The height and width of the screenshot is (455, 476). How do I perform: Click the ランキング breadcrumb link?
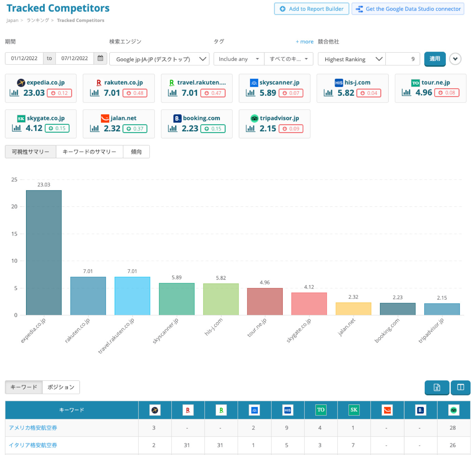38,20
